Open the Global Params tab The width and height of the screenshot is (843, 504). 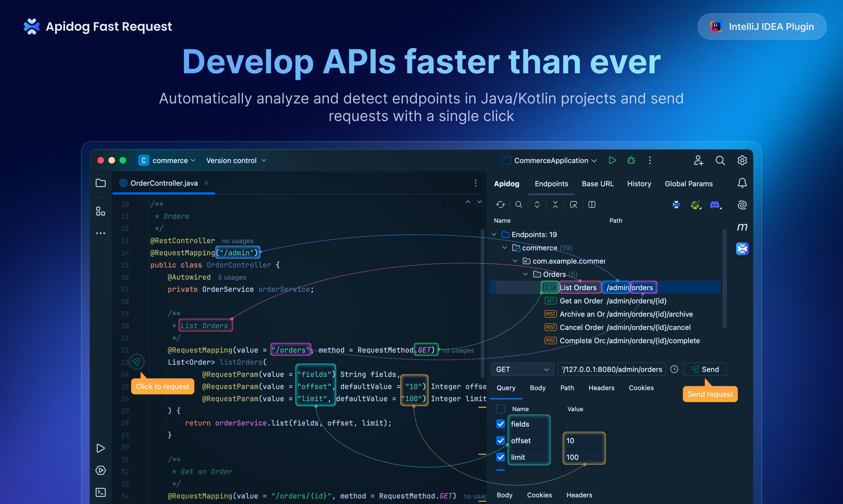point(689,184)
